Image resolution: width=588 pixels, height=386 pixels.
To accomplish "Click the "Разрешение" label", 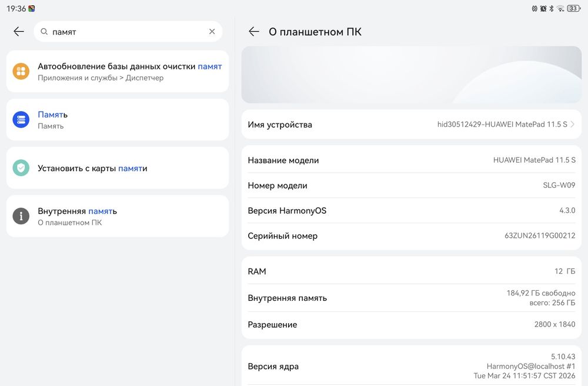I will click(272, 324).
